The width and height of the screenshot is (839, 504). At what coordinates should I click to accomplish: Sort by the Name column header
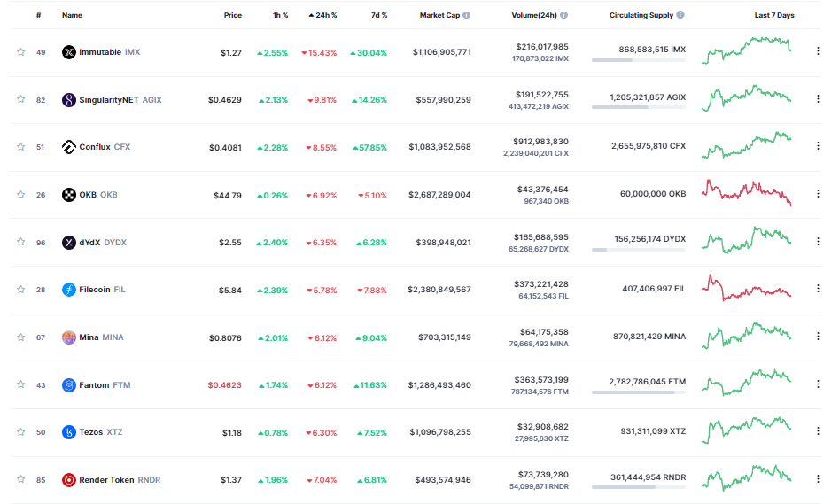click(x=73, y=15)
